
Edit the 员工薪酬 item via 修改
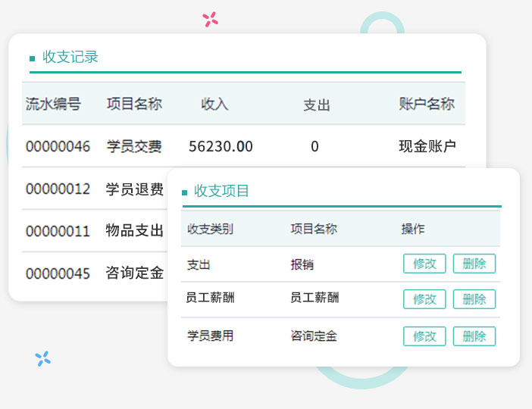point(424,299)
